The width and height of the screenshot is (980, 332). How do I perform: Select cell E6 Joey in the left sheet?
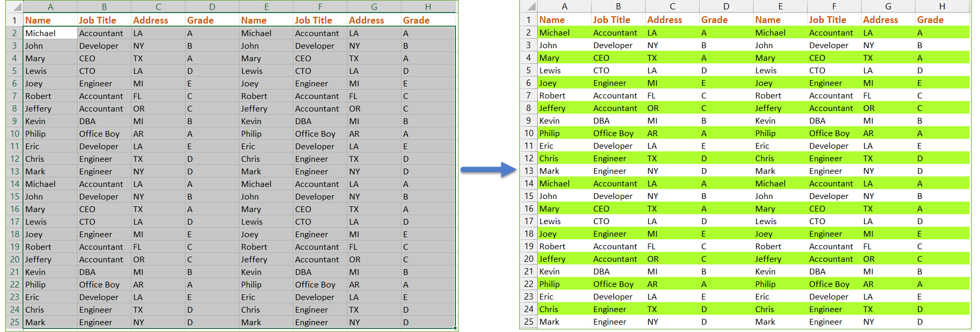pos(266,83)
